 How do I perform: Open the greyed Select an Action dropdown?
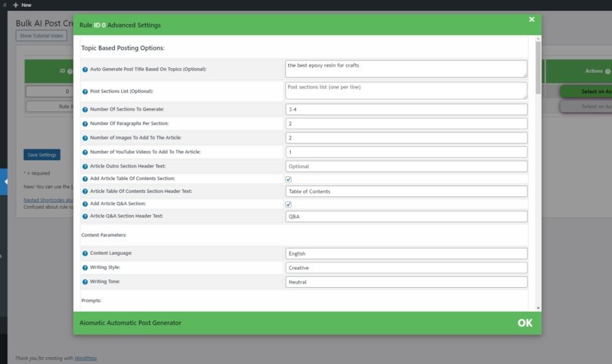click(x=586, y=106)
